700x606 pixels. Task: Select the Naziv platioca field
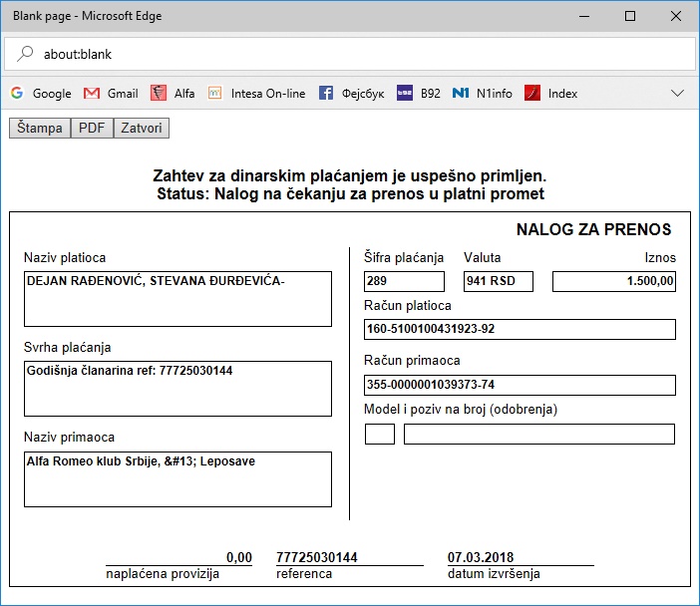click(178, 299)
